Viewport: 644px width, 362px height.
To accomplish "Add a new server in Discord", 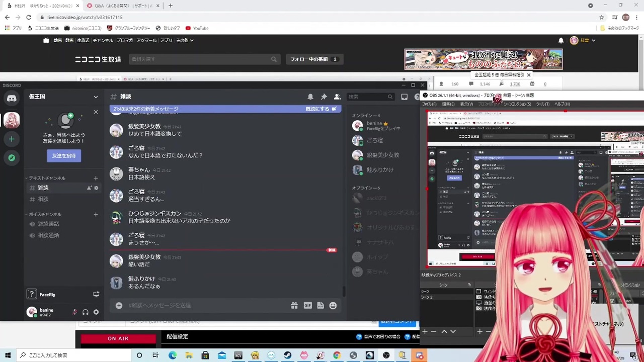I will pos(11,139).
